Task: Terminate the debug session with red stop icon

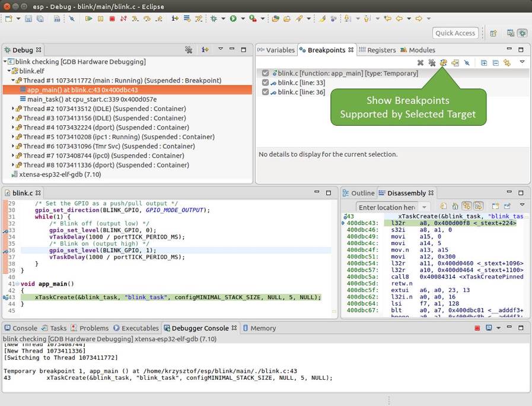Action: pyautogui.click(x=112, y=19)
